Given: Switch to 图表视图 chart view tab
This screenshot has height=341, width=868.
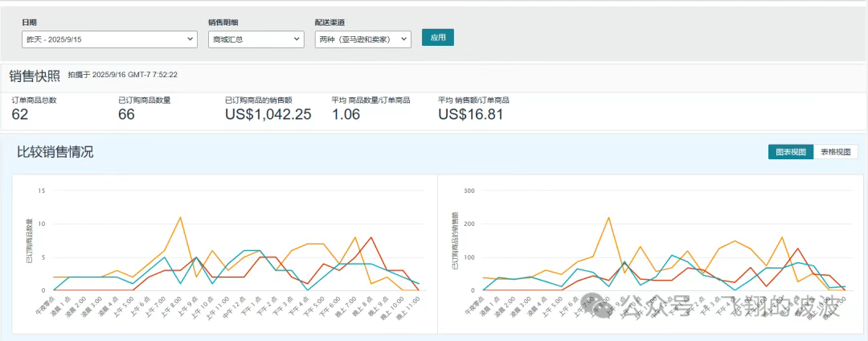Looking at the screenshot, I should coord(791,152).
